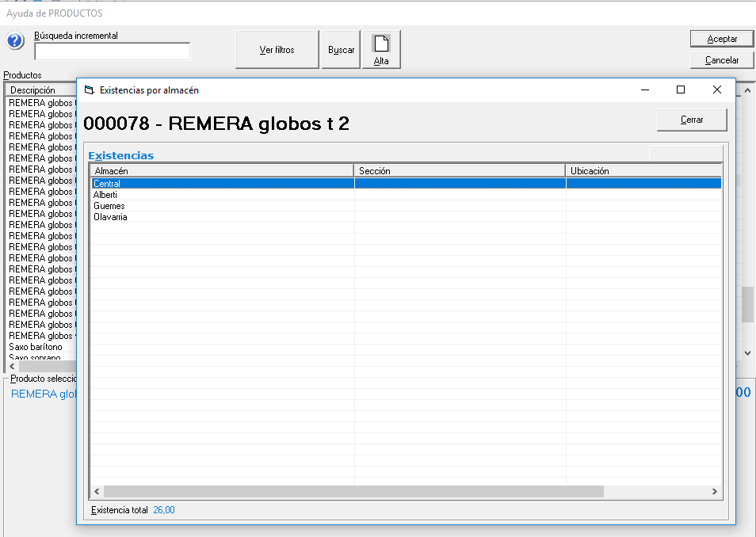This screenshot has width=756, height=537.
Task: Focus the Búsqueda incremental text field
Action: pos(112,51)
